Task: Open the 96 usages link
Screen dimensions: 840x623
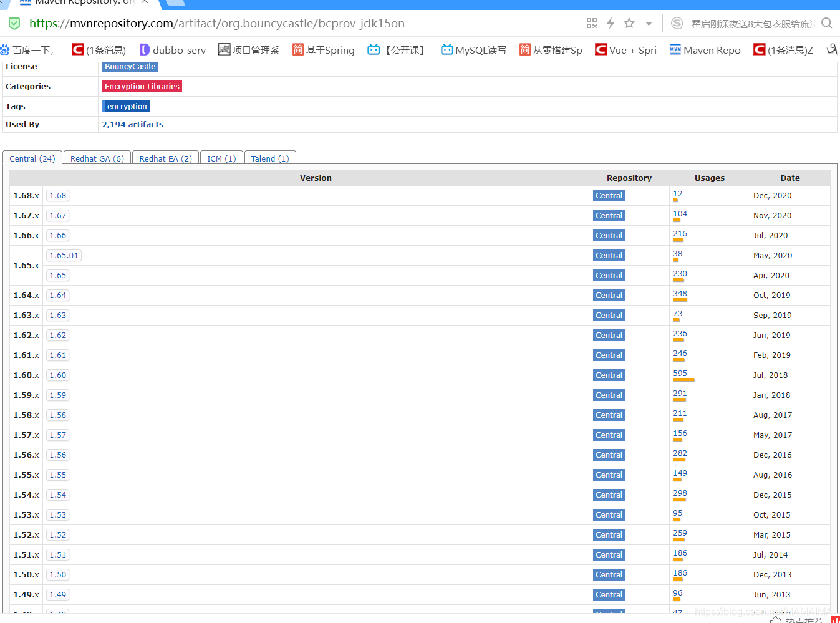Action: (678, 593)
